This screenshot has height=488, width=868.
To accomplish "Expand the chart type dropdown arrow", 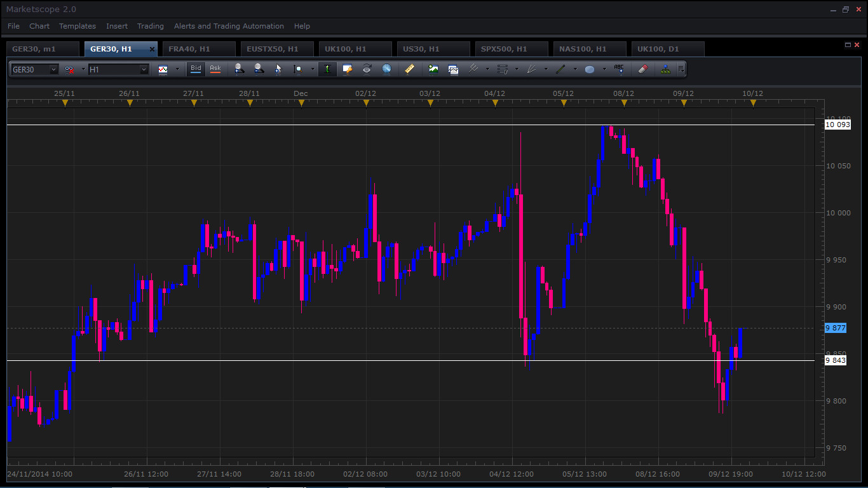I will coord(177,69).
